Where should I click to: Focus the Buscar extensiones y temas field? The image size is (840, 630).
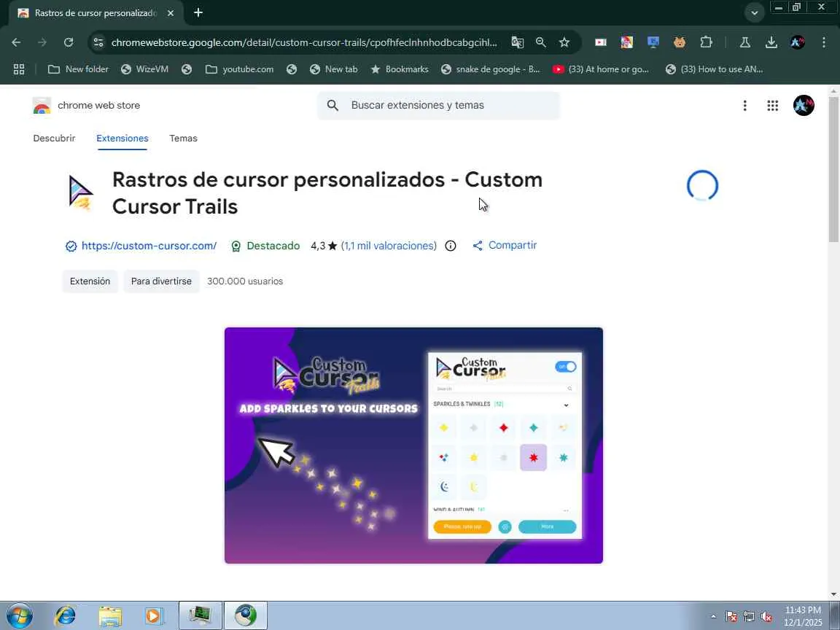click(x=438, y=106)
